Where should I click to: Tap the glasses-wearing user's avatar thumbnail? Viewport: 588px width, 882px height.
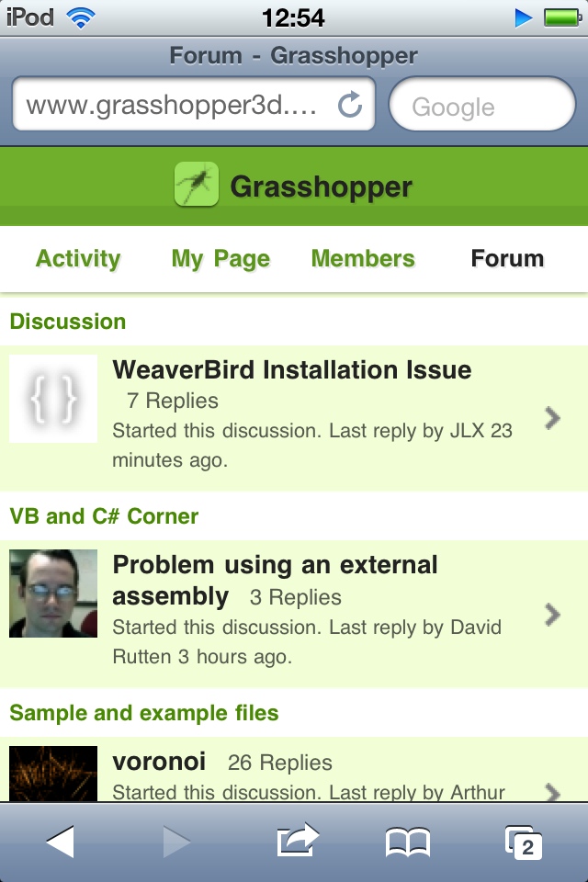[x=53, y=594]
